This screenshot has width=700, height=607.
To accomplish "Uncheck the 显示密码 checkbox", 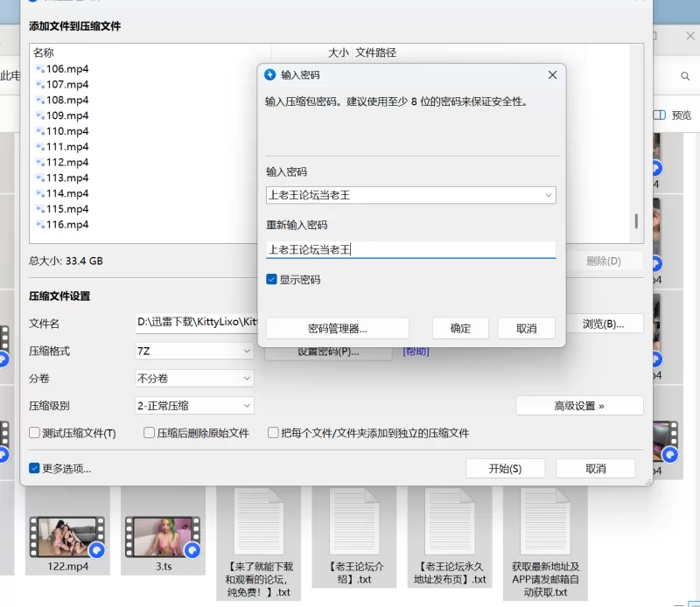I will point(272,280).
